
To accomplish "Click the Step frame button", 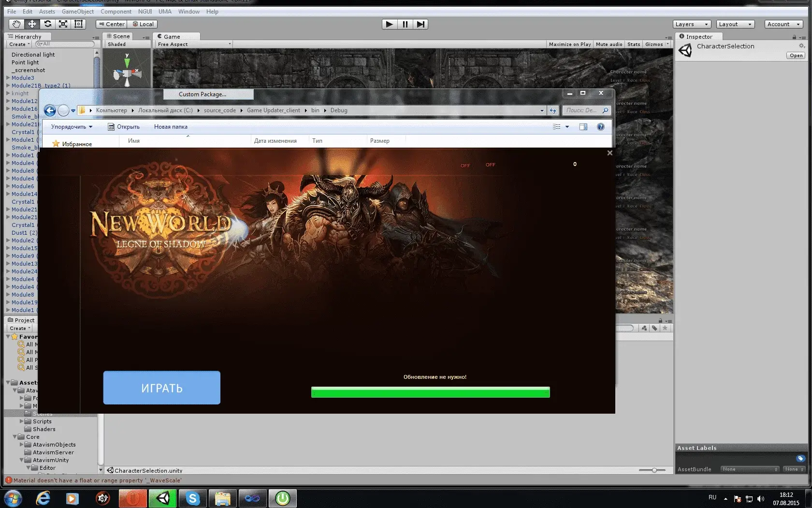I will click(x=420, y=24).
